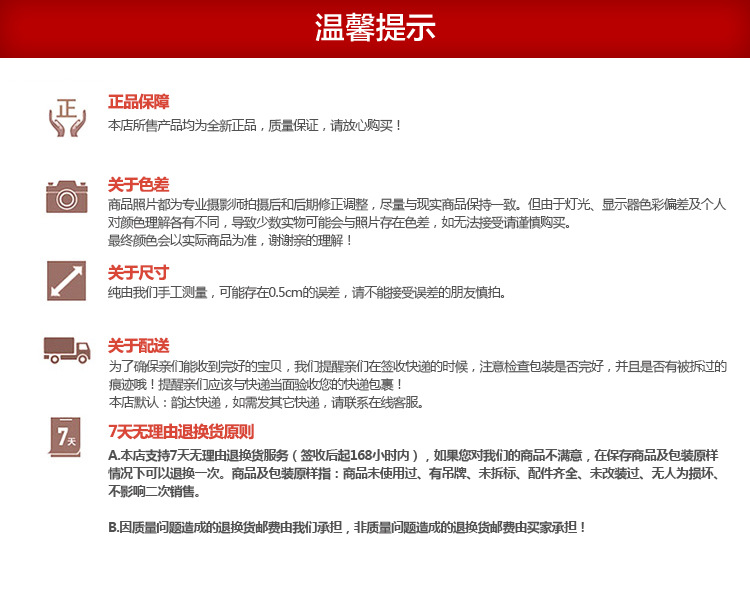This screenshot has height=602, width=750.
Task: Select the 关于色差 heading
Action: (x=138, y=185)
